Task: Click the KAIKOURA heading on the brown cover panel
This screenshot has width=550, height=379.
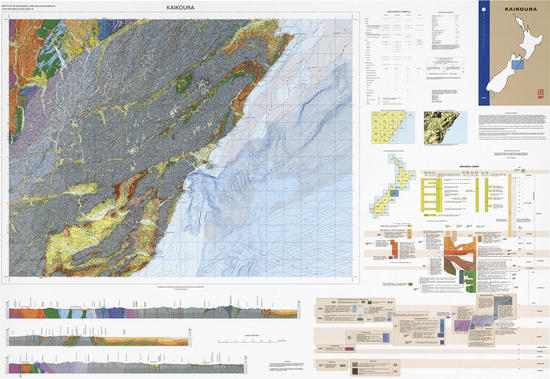Action: tap(521, 9)
